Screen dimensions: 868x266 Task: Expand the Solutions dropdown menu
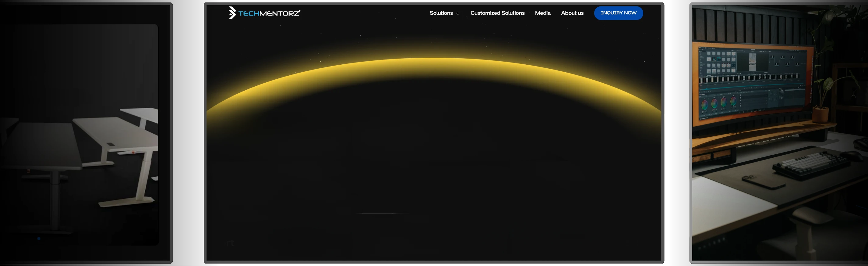(441, 13)
